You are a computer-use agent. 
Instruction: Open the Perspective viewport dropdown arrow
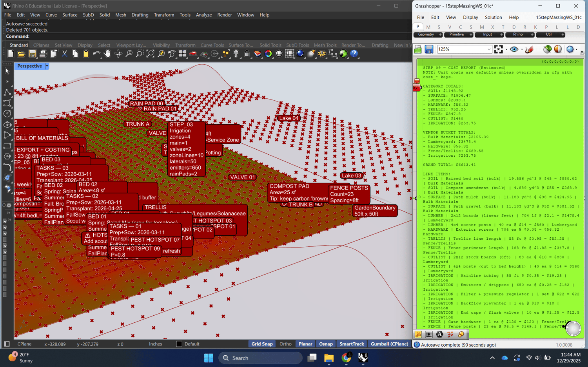point(47,66)
